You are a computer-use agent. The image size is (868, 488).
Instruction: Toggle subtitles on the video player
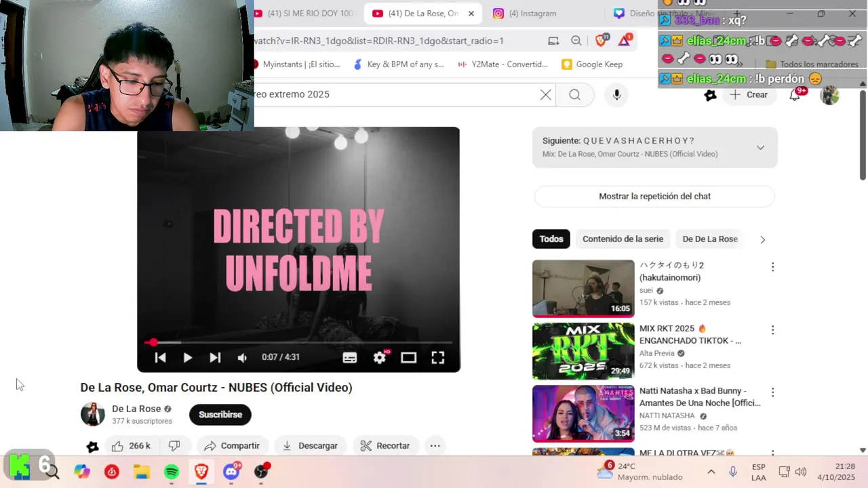[x=350, y=358]
